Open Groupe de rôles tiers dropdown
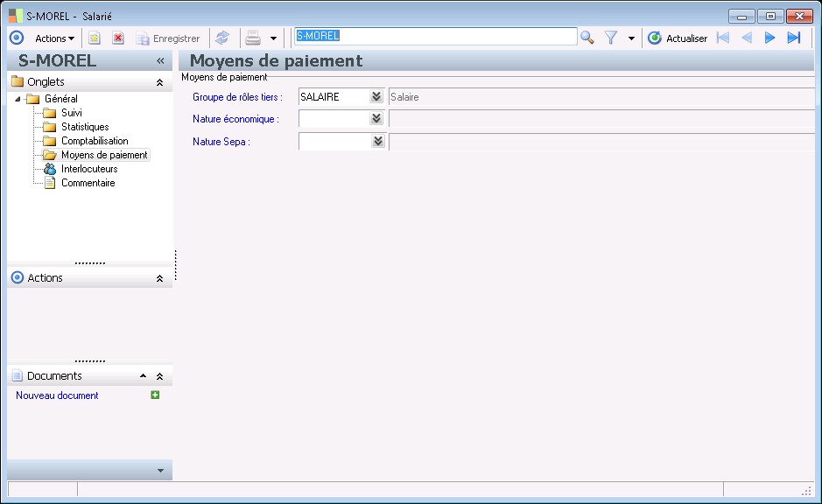This screenshot has width=822, height=504. coord(376,96)
